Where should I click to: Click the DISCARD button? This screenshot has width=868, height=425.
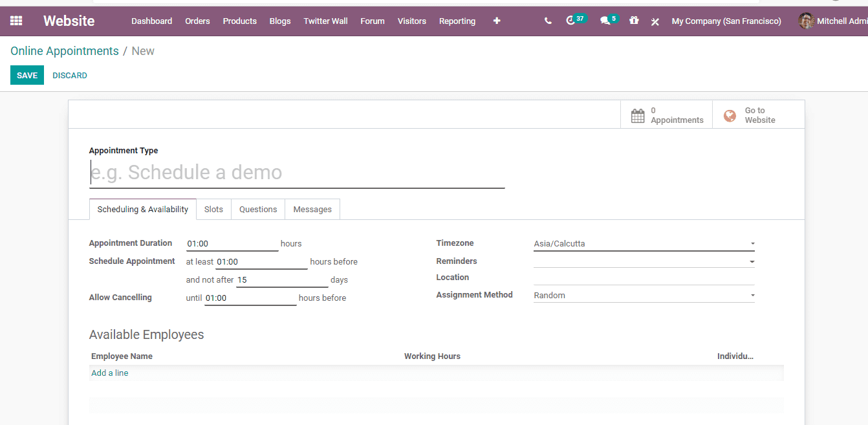click(70, 75)
